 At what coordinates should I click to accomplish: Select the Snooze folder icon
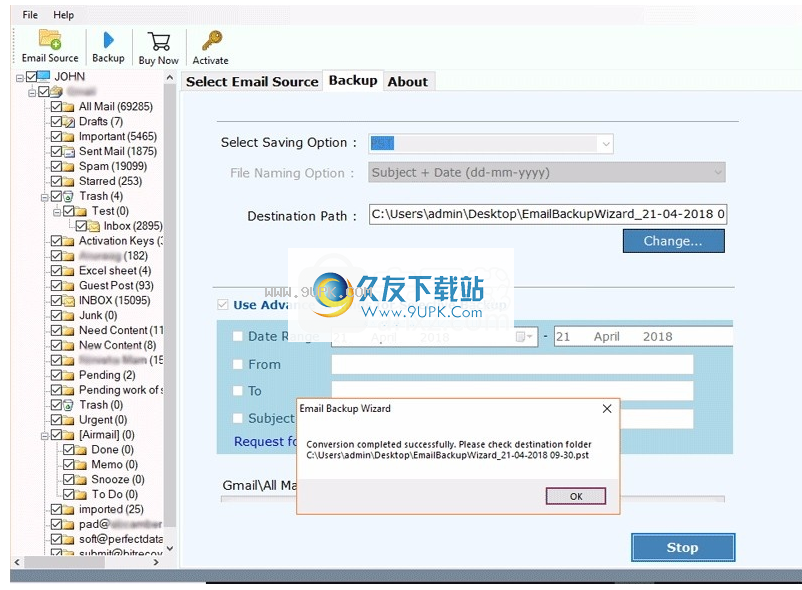(80, 480)
